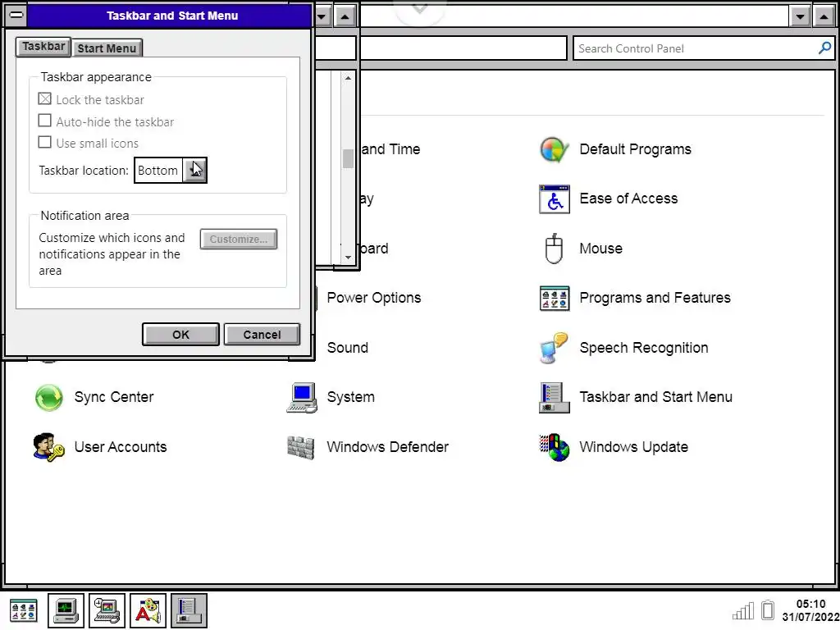Open the User Accounts icon
This screenshot has width=840, height=630.
tap(48, 447)
